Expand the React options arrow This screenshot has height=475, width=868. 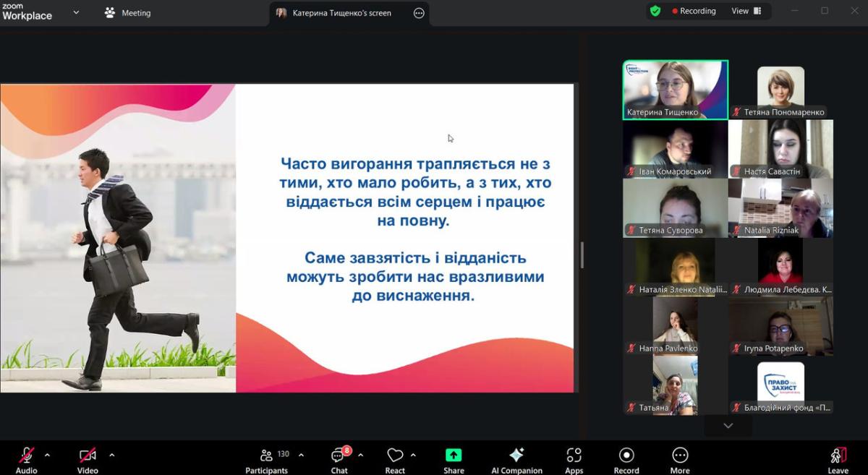pyautogui.click(x=413, y=455)
